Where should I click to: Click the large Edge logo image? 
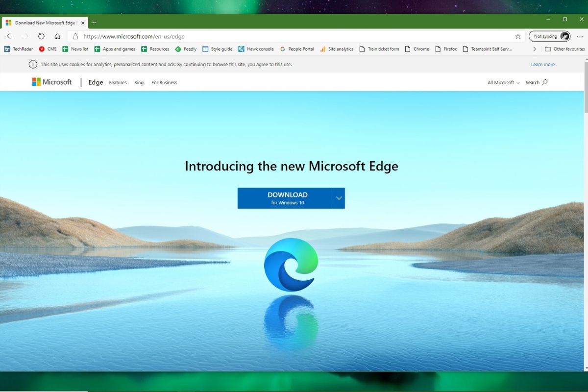click(x=291, y=265)
